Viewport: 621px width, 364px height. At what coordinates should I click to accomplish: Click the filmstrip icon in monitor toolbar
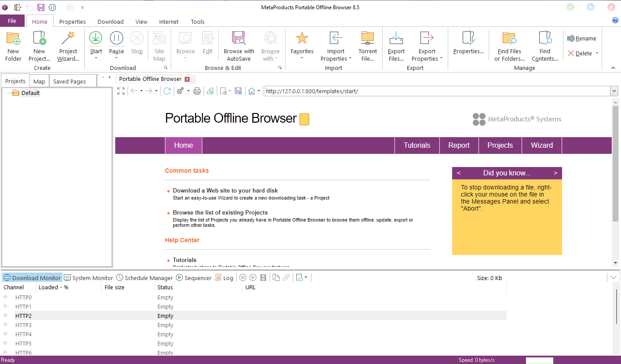pos(263,277)
